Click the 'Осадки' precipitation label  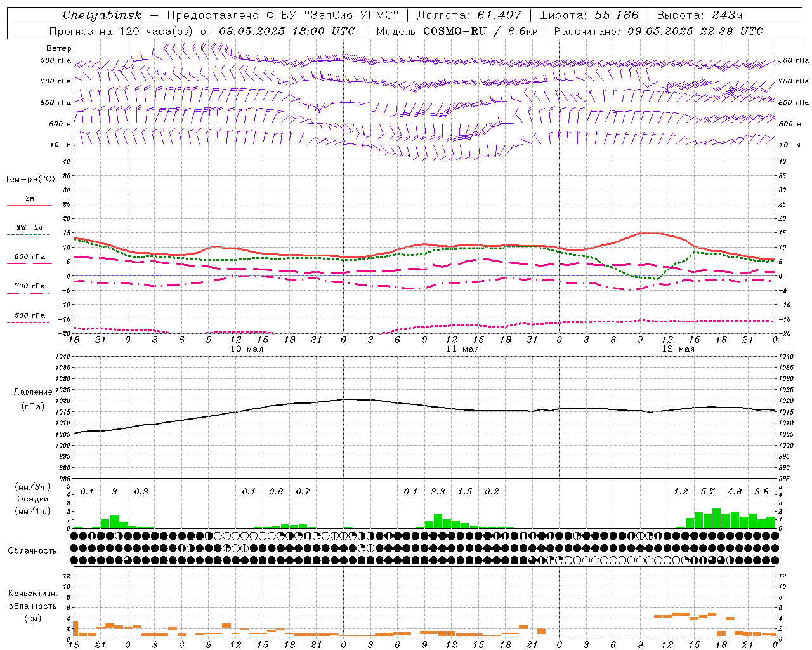point(32,499)
